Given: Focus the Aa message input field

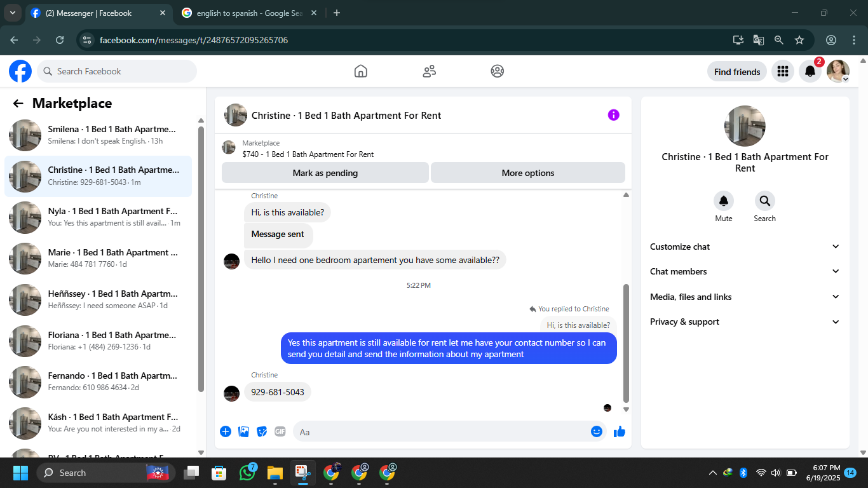Looking at the screenshot, I should click(x=449, y=431).
